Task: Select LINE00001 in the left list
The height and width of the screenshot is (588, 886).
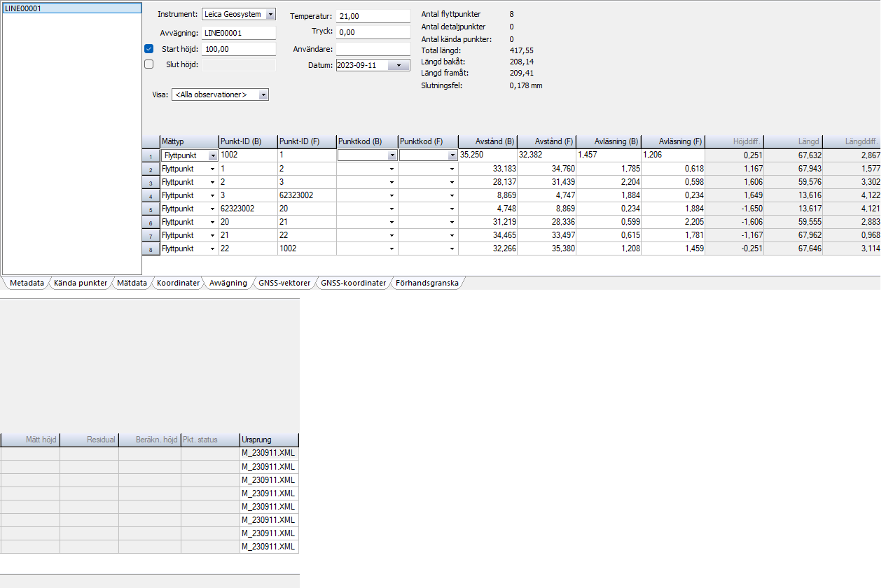Action: coord(25,9)
